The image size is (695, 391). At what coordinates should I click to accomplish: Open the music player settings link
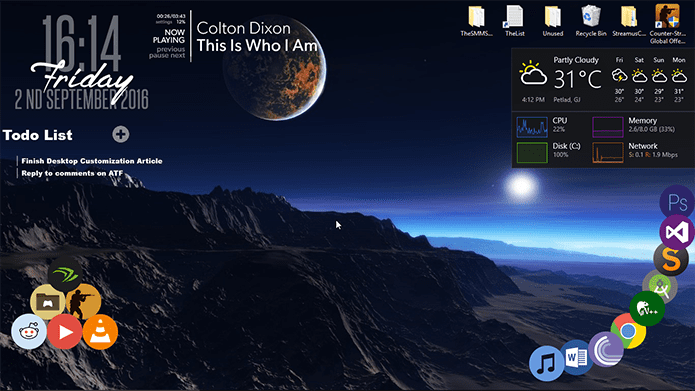click(x=164, y=22)
